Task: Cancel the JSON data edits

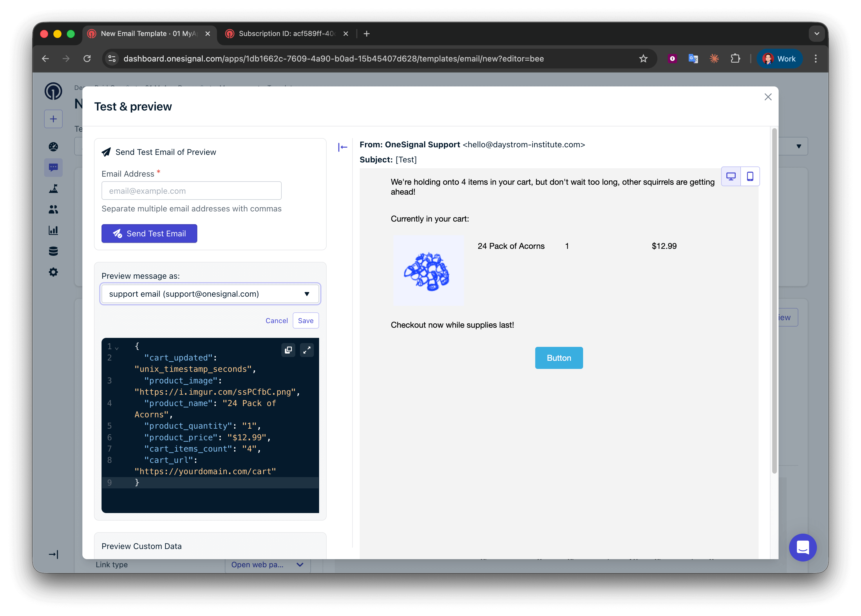Action: pos(276,321)
